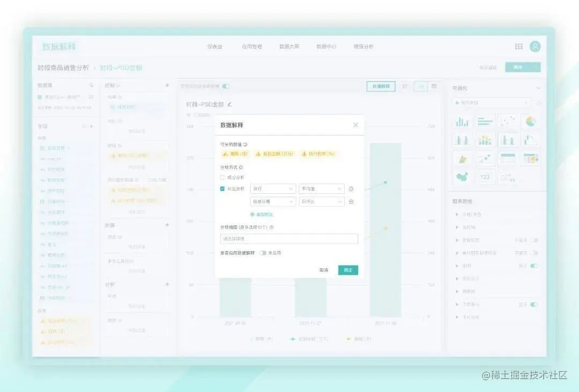Select the colored pivot table chart icon
Viewport: 579px width, 392px height.
[531, 159]
